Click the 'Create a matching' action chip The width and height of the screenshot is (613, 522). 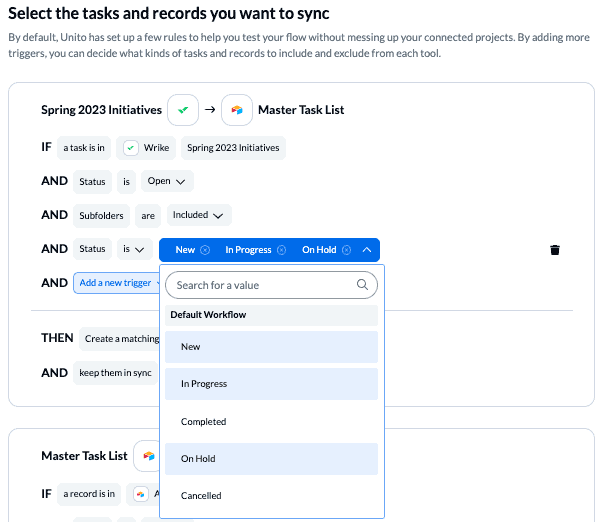click(120, 339)
